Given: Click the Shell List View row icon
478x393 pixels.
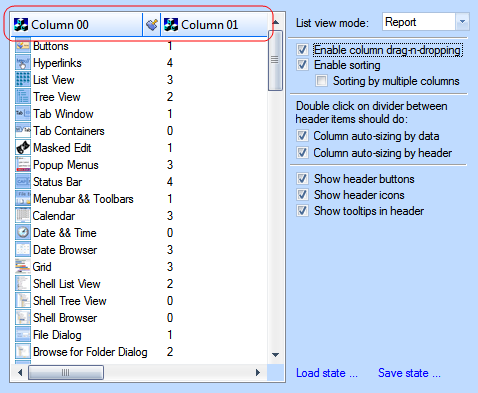Looking at the screenshot, I should tap(23, 284).
